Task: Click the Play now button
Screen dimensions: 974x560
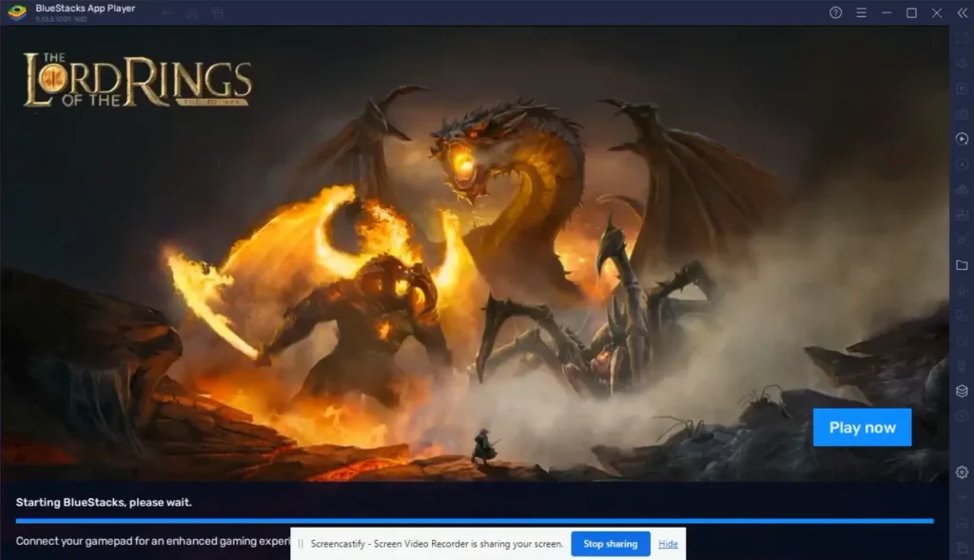Action: 862,427
